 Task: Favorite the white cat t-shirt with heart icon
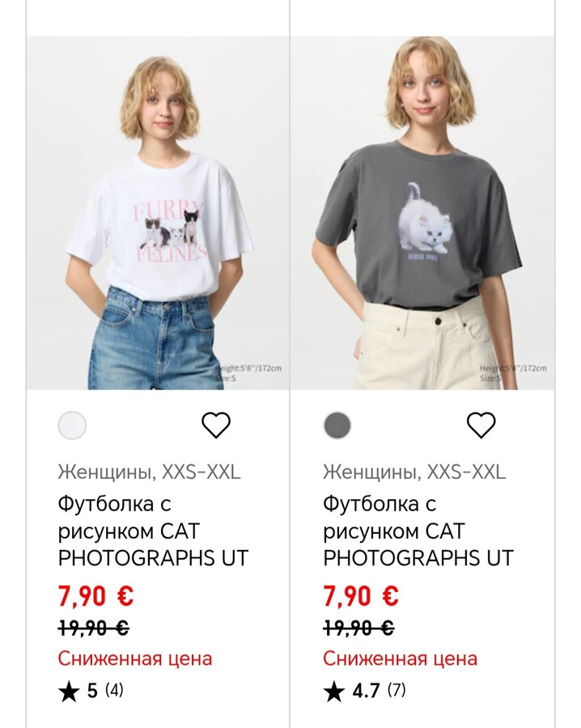216,425
